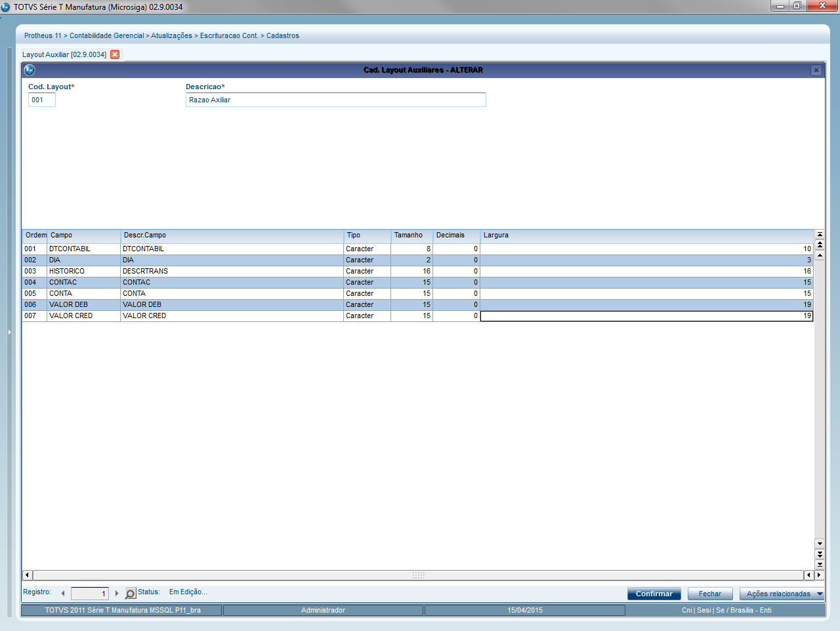Image resolution: width=840 pixels, height=631 pixels.
Task: Click Tipo Caracter cell in CONTAC row
Action: [367, 283]
